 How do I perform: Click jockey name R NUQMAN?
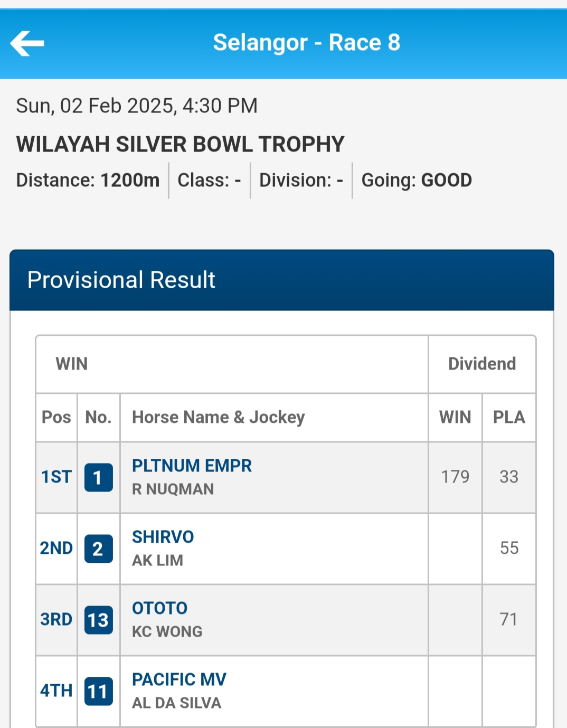tap(173, 489)
